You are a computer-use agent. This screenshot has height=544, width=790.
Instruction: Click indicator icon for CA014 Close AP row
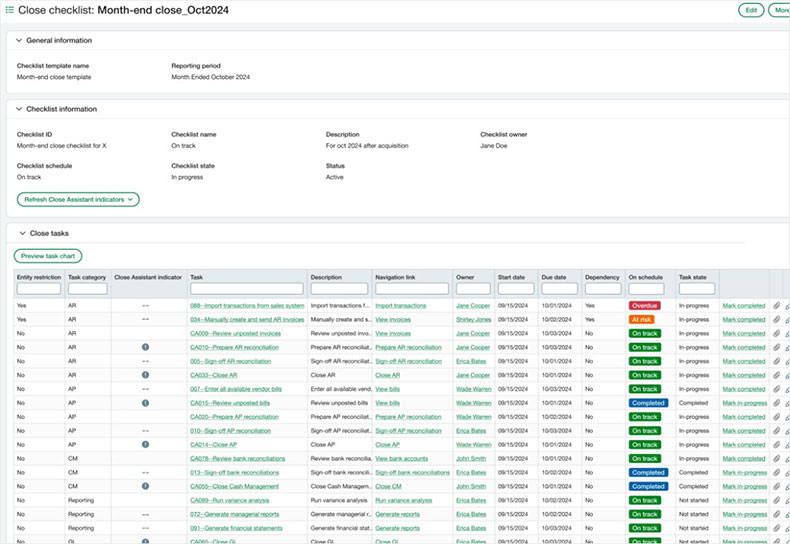pyautogui.click(x=145, y=444)
